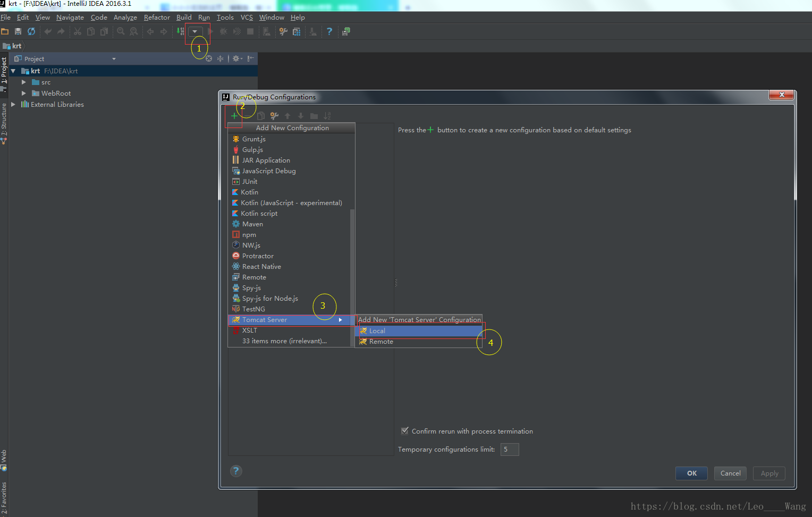Click the Stop square icon

click(250, 31)
